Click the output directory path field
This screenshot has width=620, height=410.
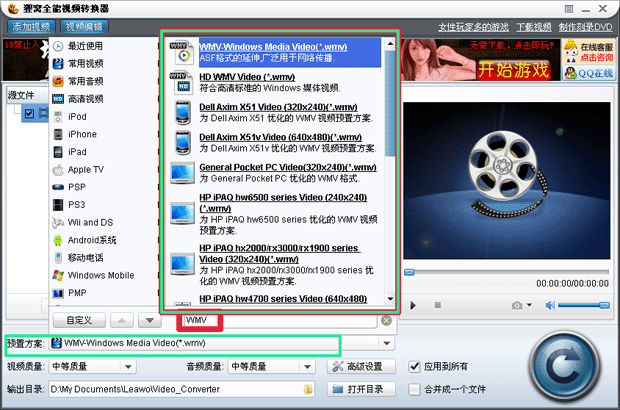[181, 389]
